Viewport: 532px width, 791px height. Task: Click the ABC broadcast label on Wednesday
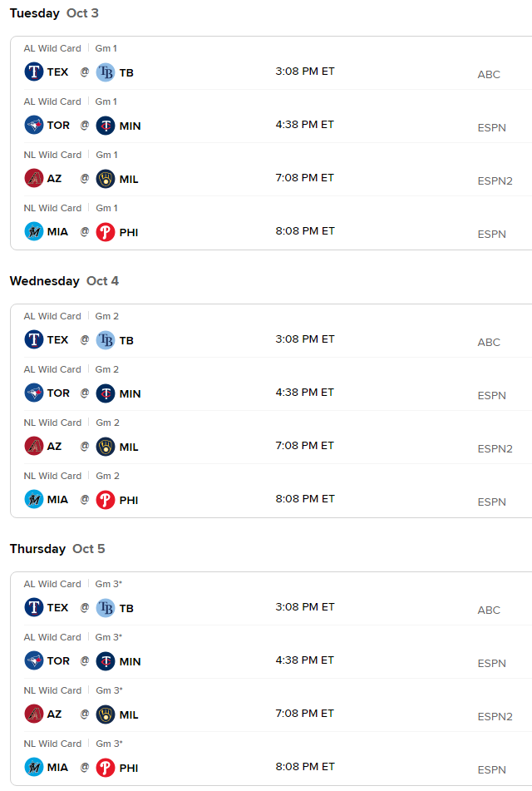tap(489, 342)
